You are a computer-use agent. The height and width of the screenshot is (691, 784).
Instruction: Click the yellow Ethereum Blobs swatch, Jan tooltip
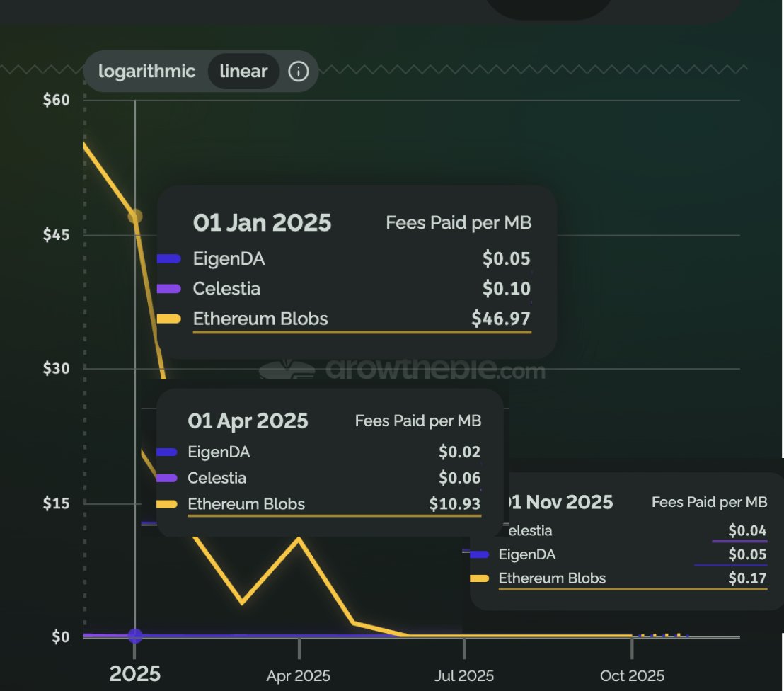pos(169,319)
